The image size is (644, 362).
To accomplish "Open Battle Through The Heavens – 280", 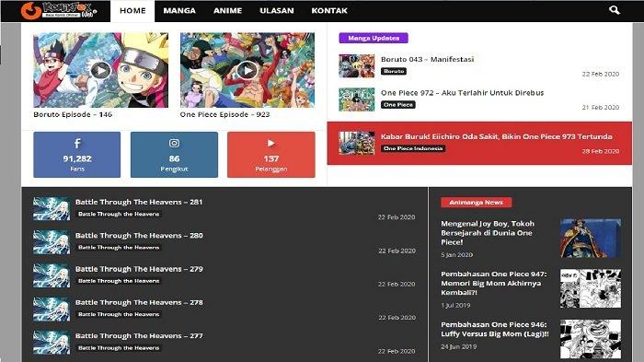I will coord(139,236).
